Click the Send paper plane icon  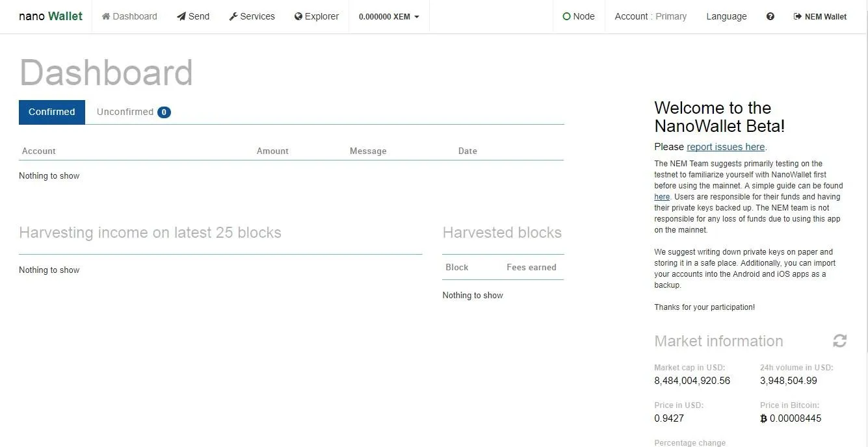coord(181,16)
